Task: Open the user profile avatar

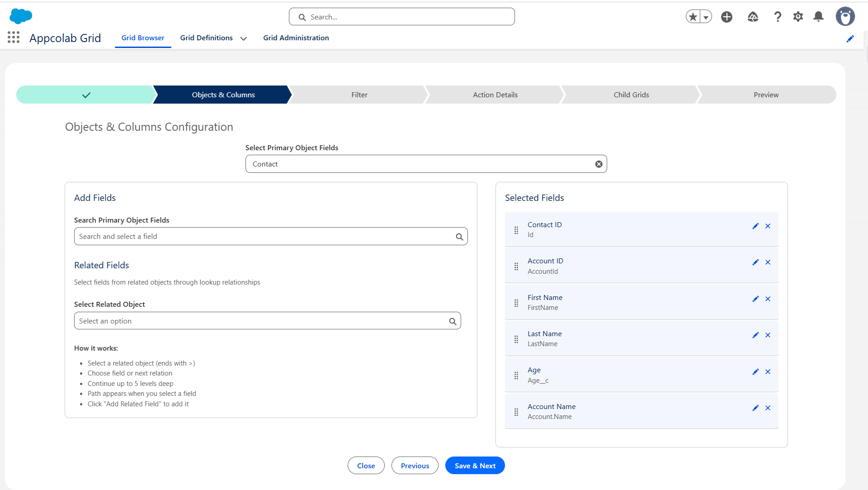Action: coord(845,17)
